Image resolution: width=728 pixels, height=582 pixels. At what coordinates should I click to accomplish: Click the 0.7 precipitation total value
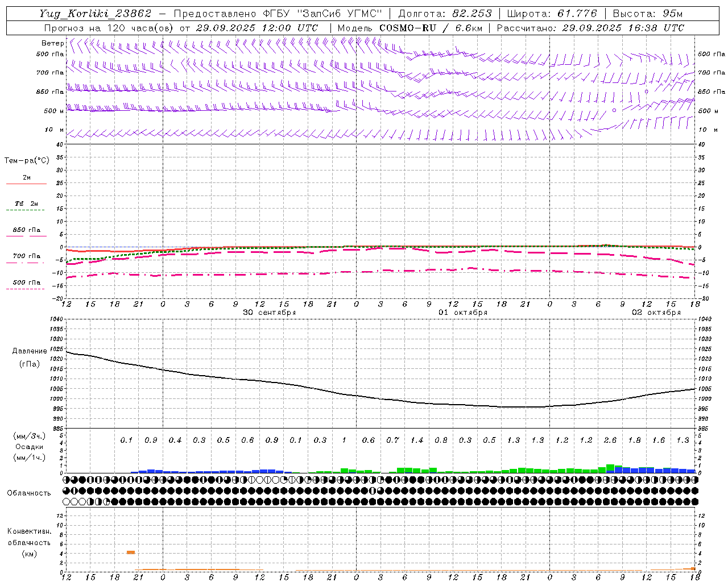click(392, 440)
